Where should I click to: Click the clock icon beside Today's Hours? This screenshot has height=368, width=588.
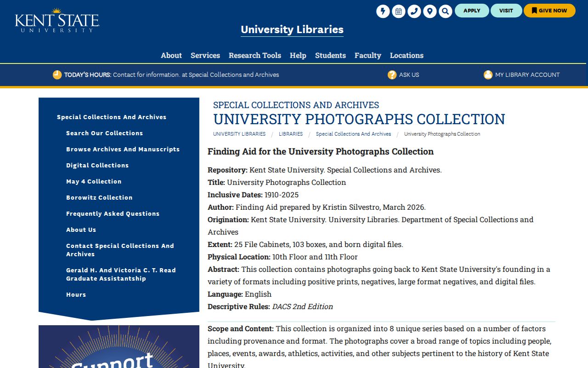click(57, 75)
